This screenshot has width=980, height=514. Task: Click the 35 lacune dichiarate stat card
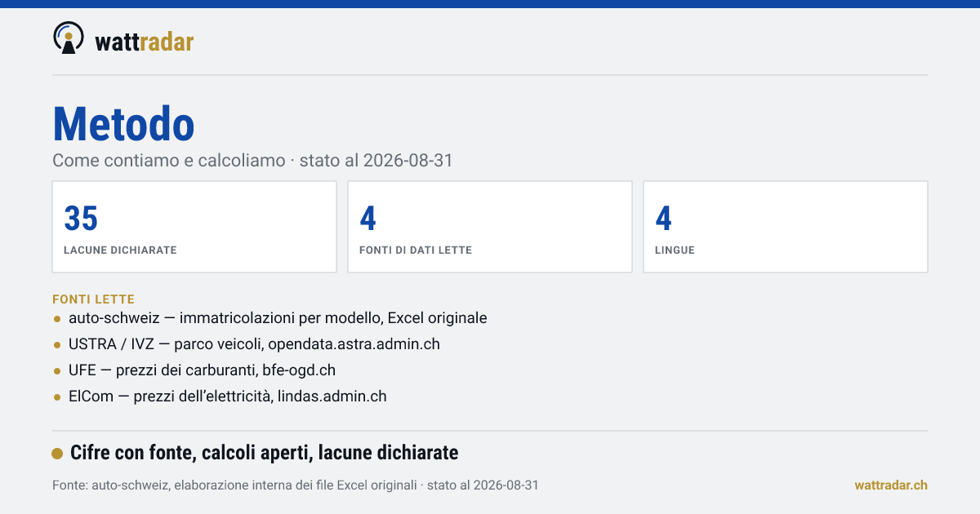[x=194, y=227]
